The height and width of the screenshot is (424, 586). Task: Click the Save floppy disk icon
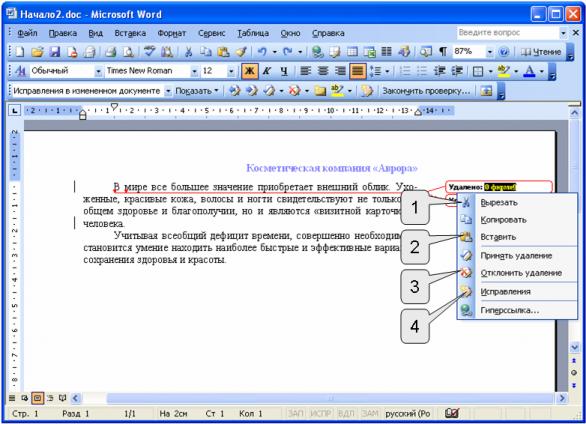click(x=55, y=52)
